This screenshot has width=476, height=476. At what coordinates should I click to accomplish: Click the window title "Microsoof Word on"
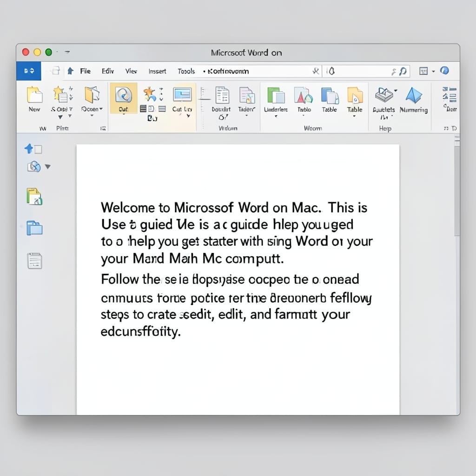pyautogui.click(x=246, y=53)
